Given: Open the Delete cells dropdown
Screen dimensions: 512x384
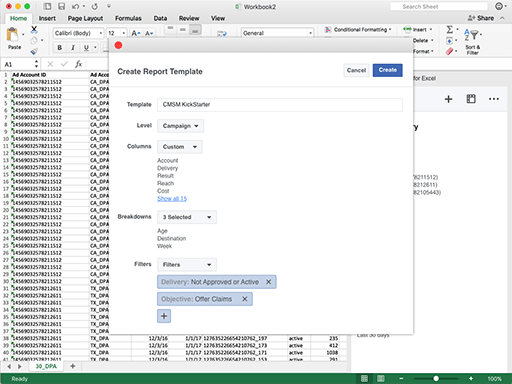Looking at the screenshot, I should 423,41.
